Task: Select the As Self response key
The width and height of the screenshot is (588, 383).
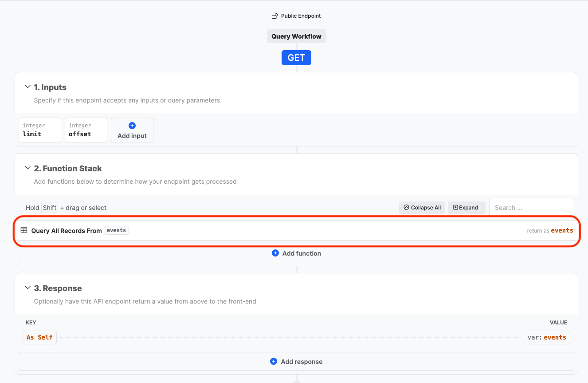Action: pos(39,337)
